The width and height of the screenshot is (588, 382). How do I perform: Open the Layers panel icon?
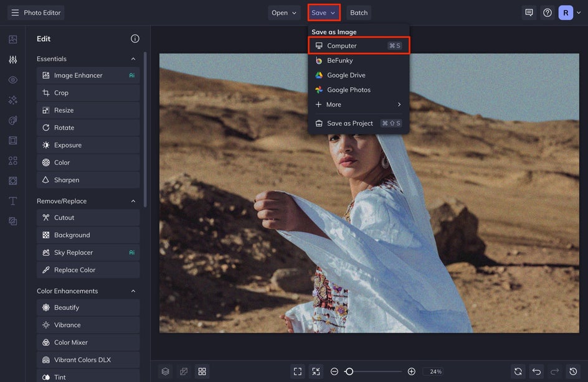[166, 371]
